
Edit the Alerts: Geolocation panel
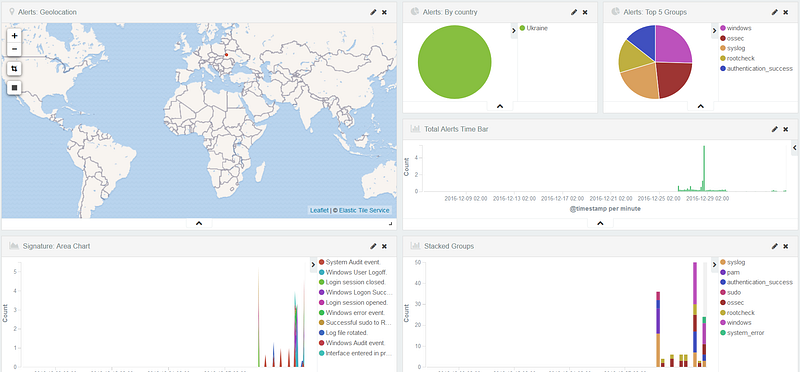[x=373, y=12]
